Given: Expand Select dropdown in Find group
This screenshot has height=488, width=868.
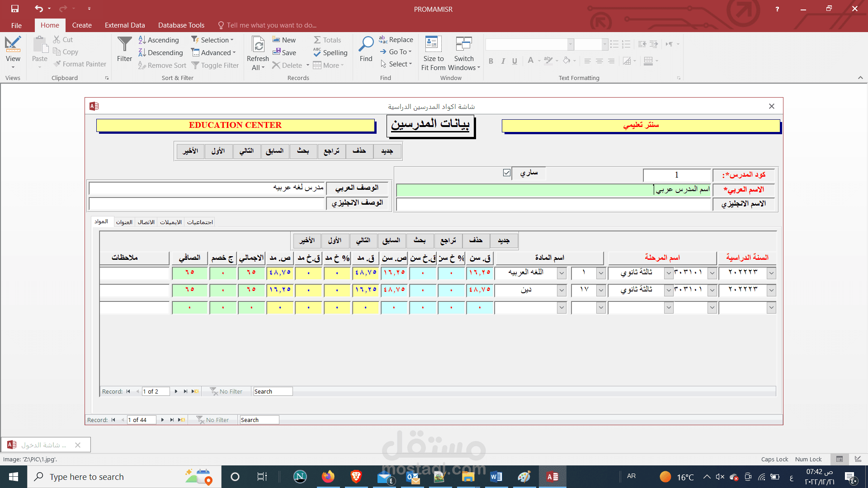Looking at the screenshot, I should tap(396, 64).
